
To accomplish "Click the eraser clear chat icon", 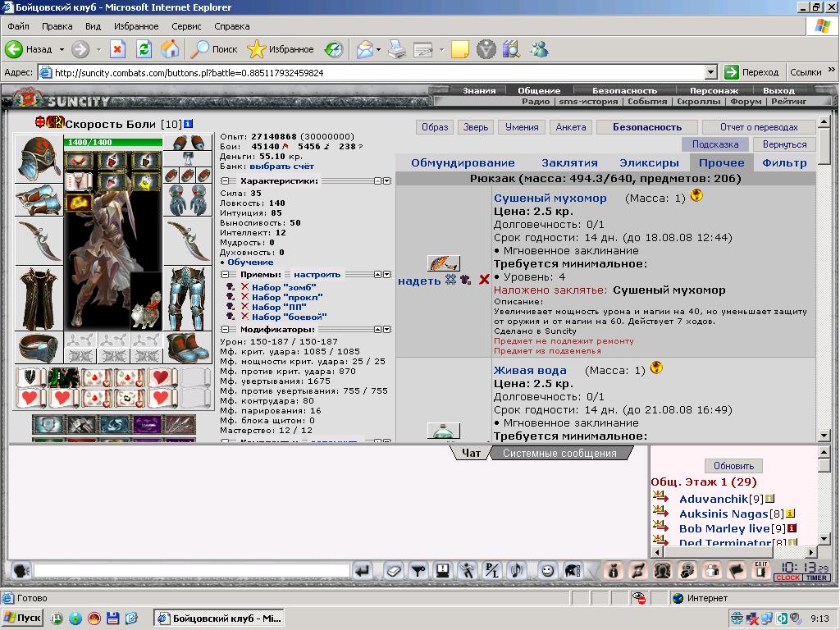I will pos(395,571).
